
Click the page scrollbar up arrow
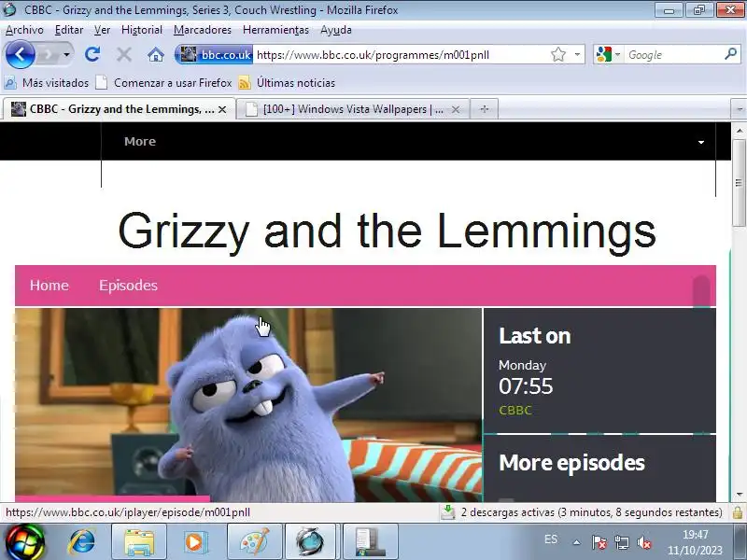(x=739, y=130)
